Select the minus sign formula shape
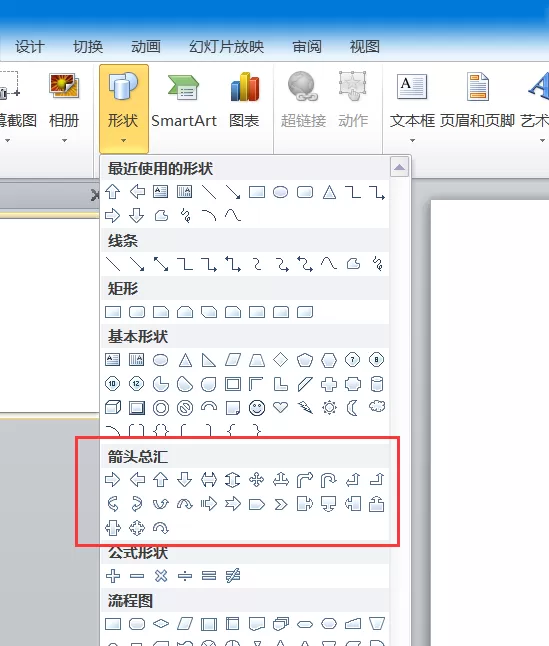549x646 pixels. tap(137, 576)
